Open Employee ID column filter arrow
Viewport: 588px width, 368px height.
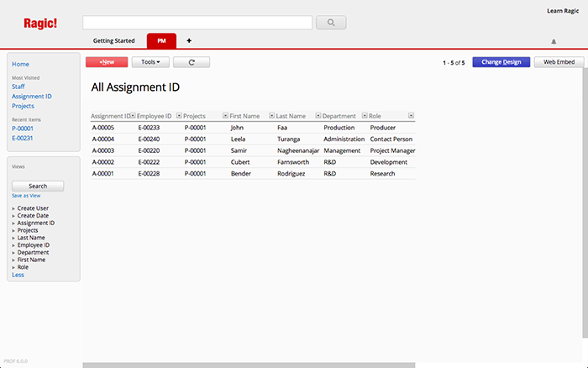pos(179,116)
